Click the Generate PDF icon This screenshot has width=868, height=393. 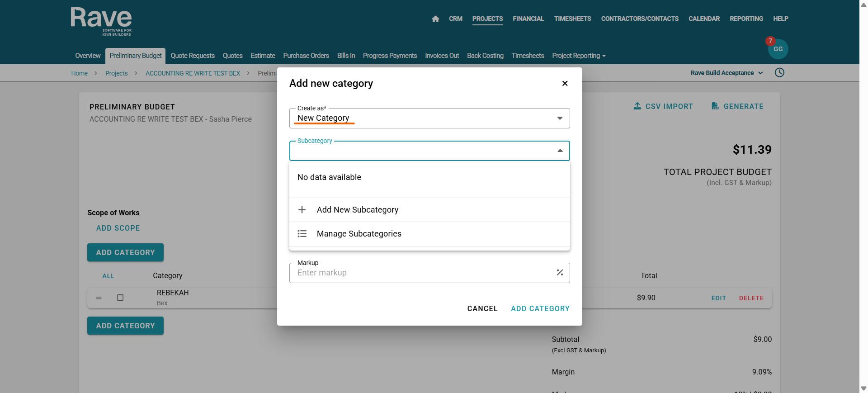coord(715,106)
